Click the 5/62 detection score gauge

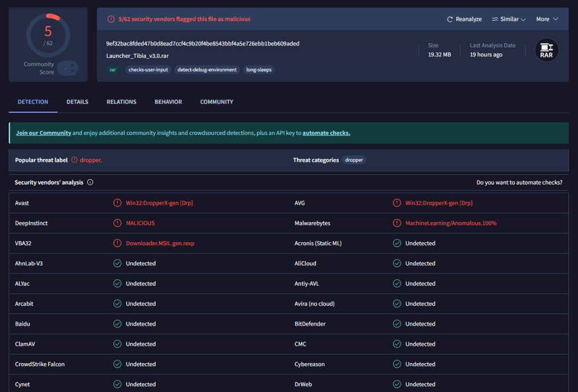48,35
